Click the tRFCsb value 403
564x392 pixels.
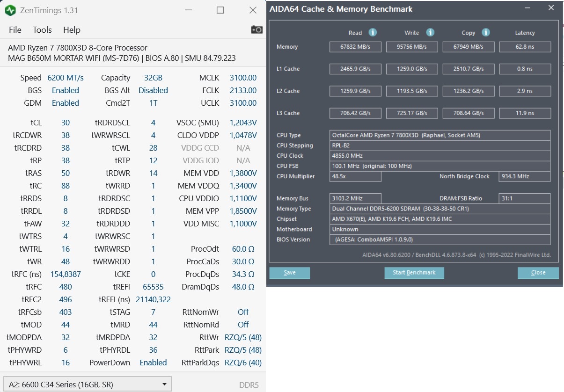(x=66, y=312)
